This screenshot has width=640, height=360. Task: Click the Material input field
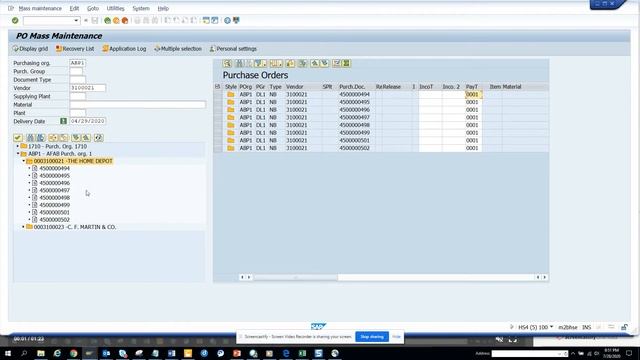click(138, 104)
